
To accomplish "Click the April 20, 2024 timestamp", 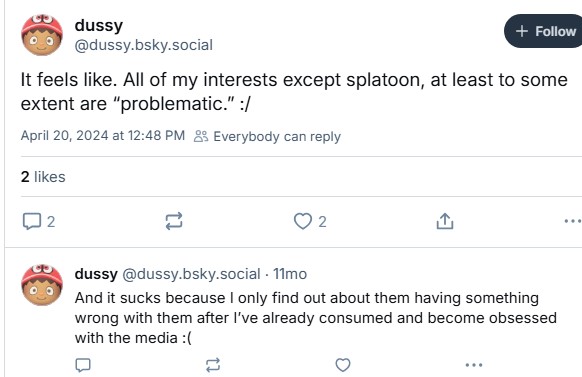I will point(103,135).
